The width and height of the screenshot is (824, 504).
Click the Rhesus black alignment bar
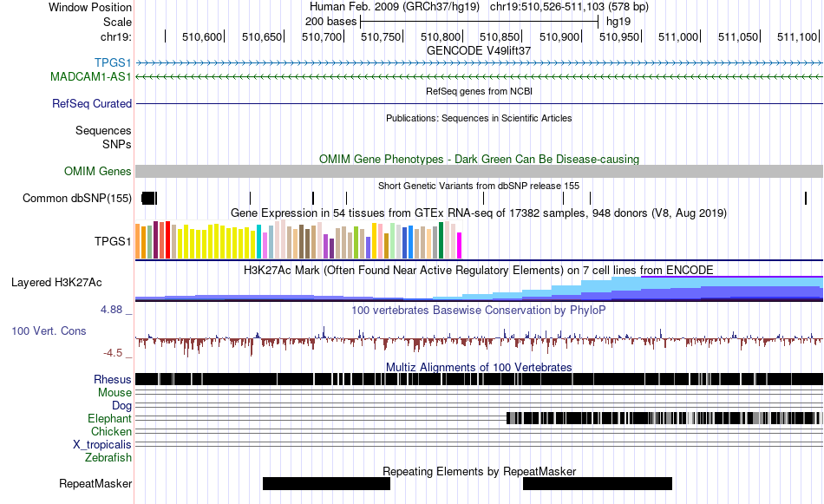pos(479,379)
